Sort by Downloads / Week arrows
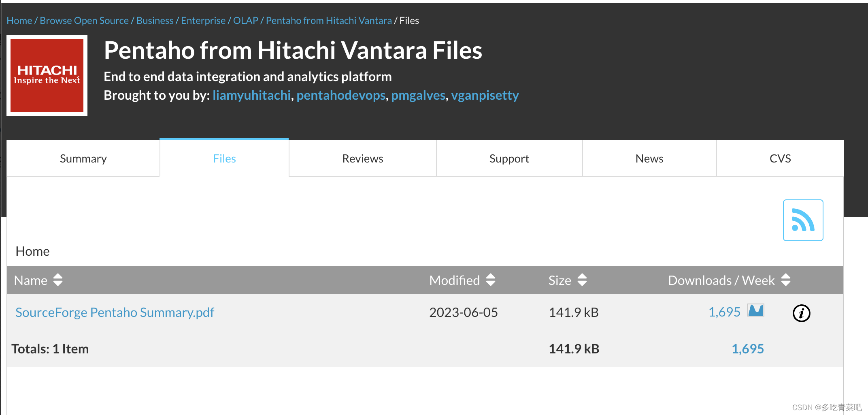The width and height of the screenshot is (868, 415). tap(786, 280)
